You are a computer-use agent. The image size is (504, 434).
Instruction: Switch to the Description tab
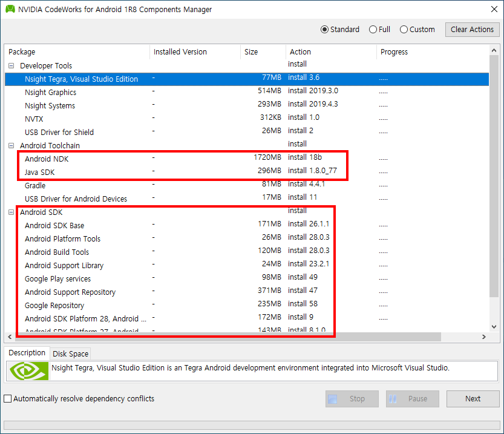tap(27, 353)
